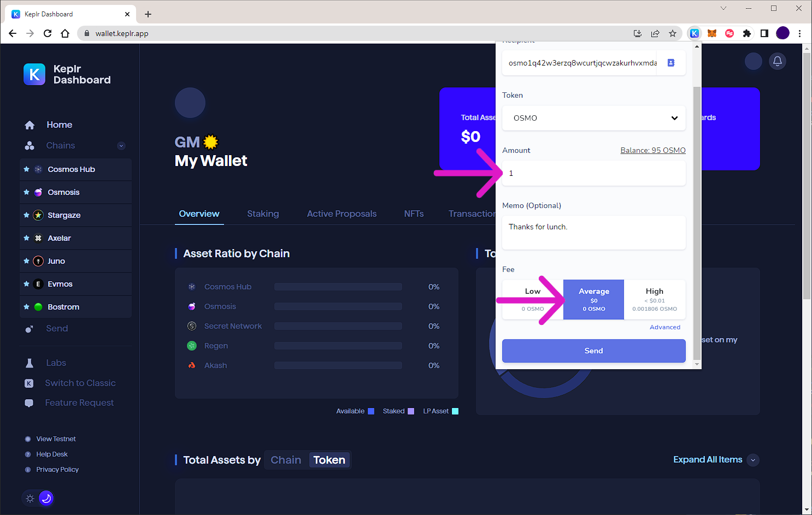The height and width of the screenshot is (515, 812).
Task: Click the star beside Cosmos Hub
Action: click(x=26, y=169)
